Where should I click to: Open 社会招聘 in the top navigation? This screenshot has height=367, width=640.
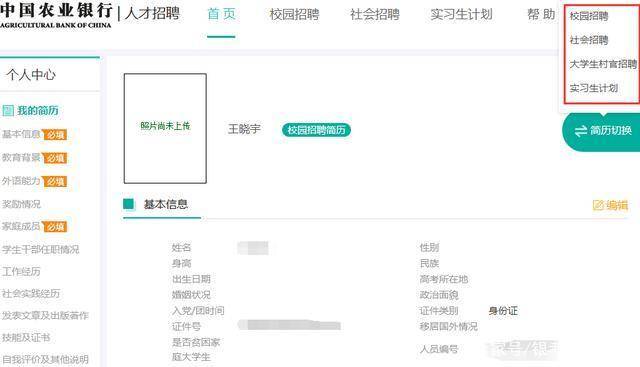[x=375, y=14]
